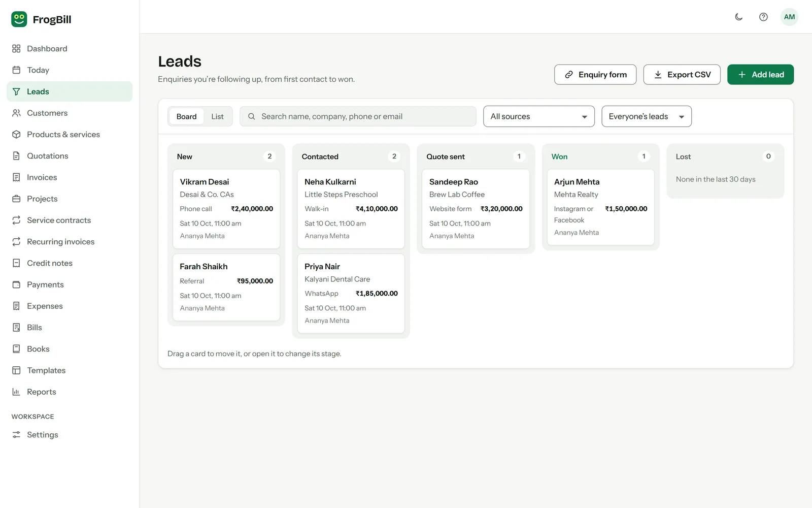This screenshot has height=508, width=812.
Task: Open the Neha Kulkarni lead card
Action: point(351,209)
